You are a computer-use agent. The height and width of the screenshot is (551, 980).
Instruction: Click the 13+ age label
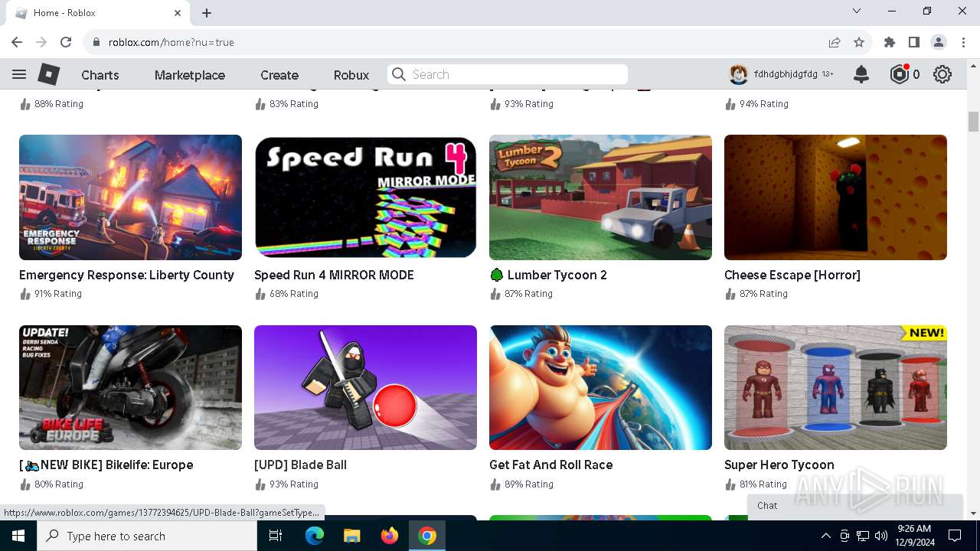pyautogui.click(x=828, y=74)
